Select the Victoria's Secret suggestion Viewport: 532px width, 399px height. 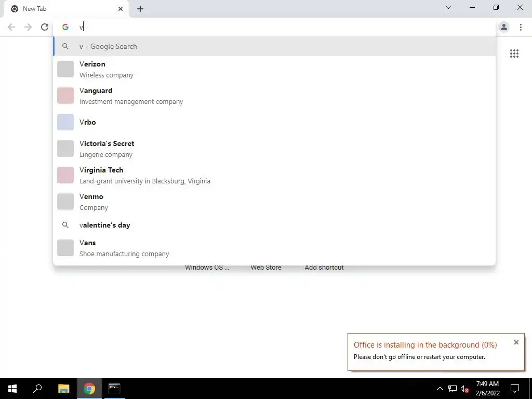coord(274,149)
